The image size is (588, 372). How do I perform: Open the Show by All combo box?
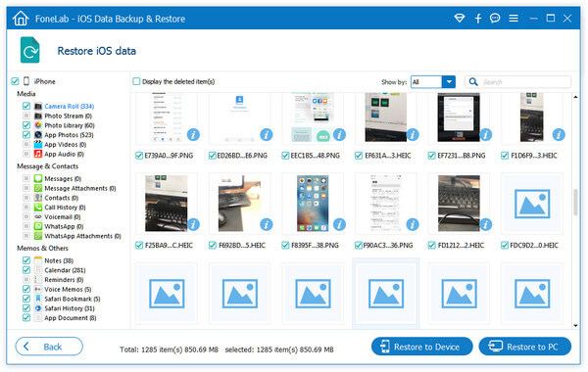433,81
